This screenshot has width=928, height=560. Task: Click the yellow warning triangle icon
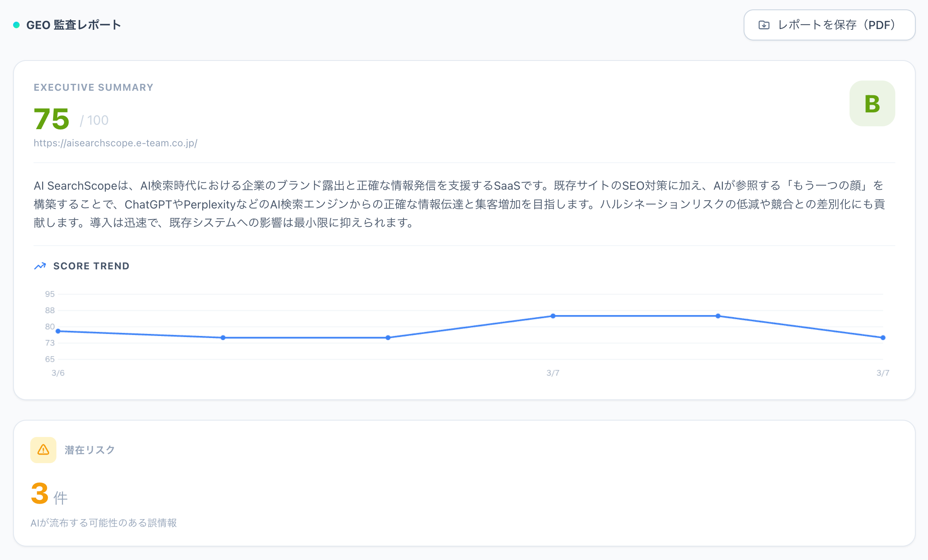tap(43, 450)
